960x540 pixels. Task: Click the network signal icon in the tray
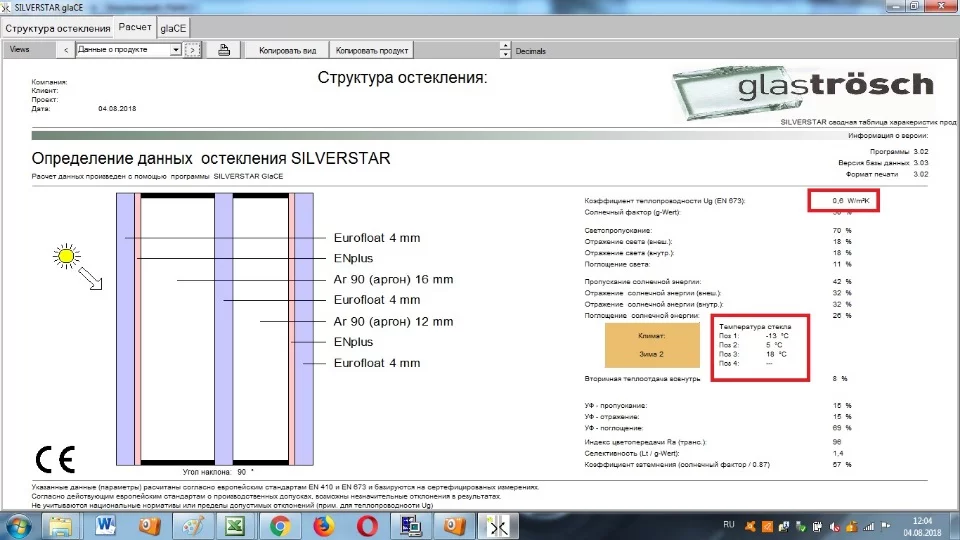[x=868, y=526]
